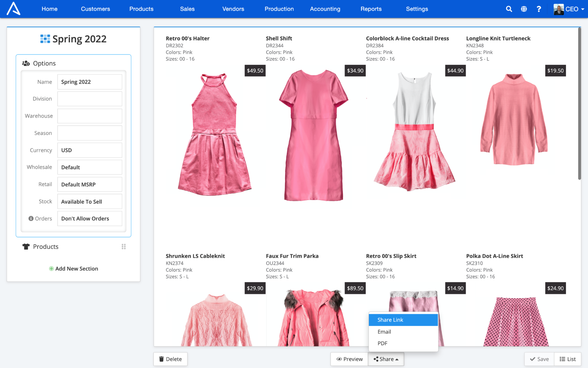Edit the Name field Spring 2022
The image size is (588, 368).
[90, 82]
